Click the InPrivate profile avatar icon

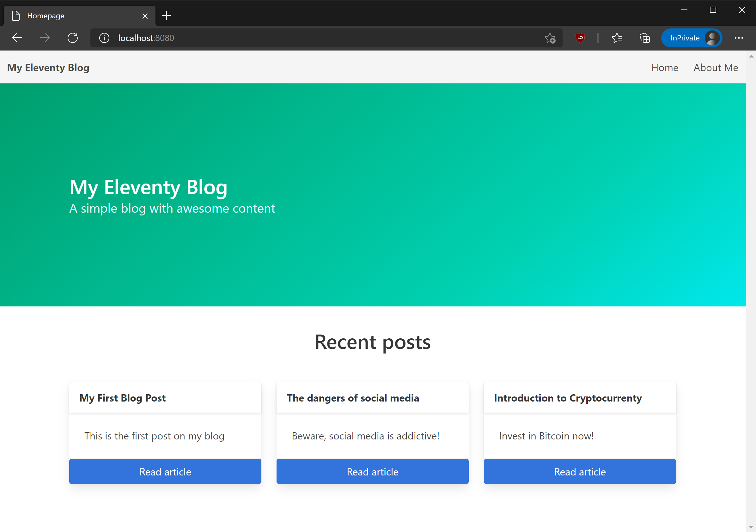click(713, 38)
